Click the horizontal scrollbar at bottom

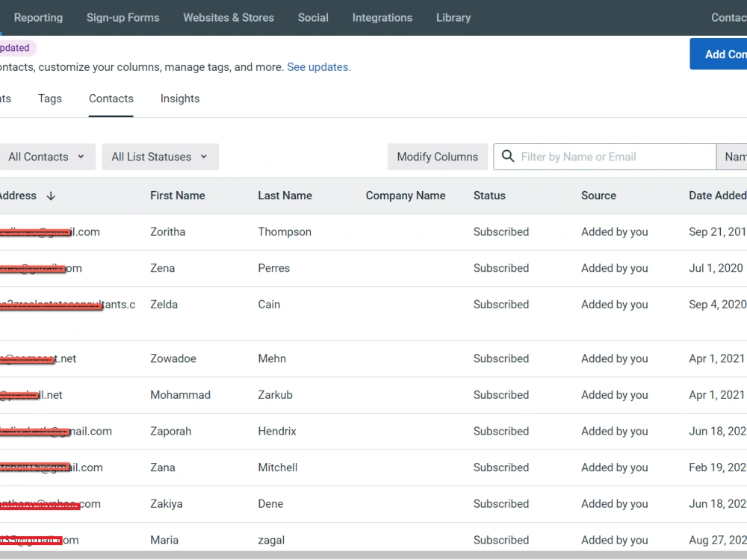point(373,556)
